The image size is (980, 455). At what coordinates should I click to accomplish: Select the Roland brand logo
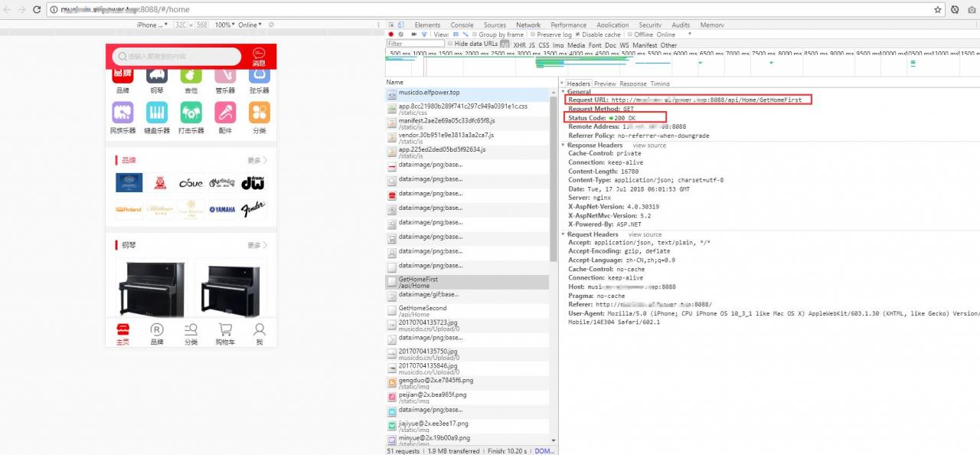[x=129, y=209]
